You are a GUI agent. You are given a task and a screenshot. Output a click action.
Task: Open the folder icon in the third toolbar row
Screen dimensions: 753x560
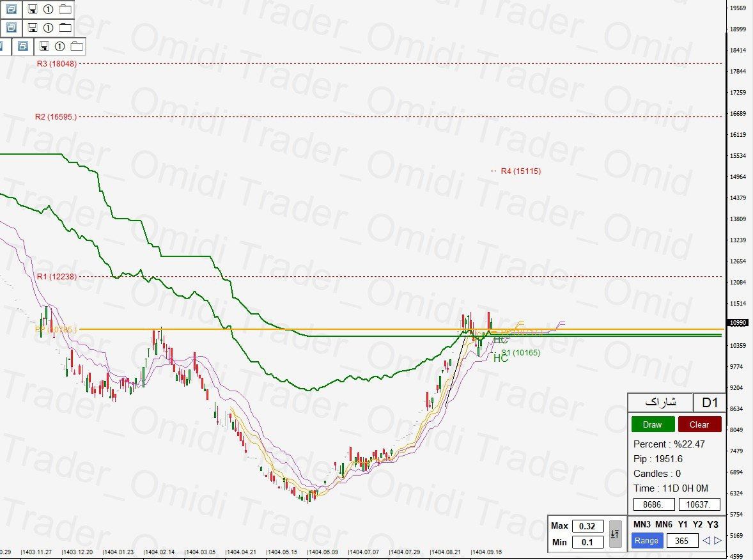point(77,46)
